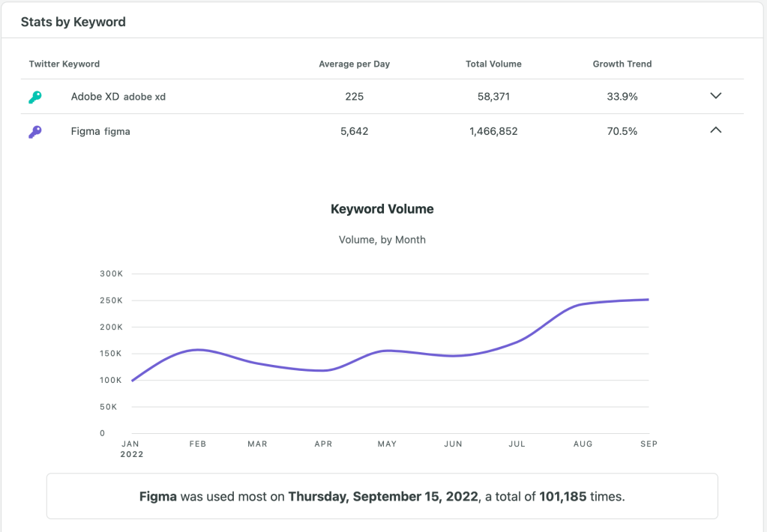
Task: Click the 'Volume, by Month' subtitle
Action: [x=382, y=240]
